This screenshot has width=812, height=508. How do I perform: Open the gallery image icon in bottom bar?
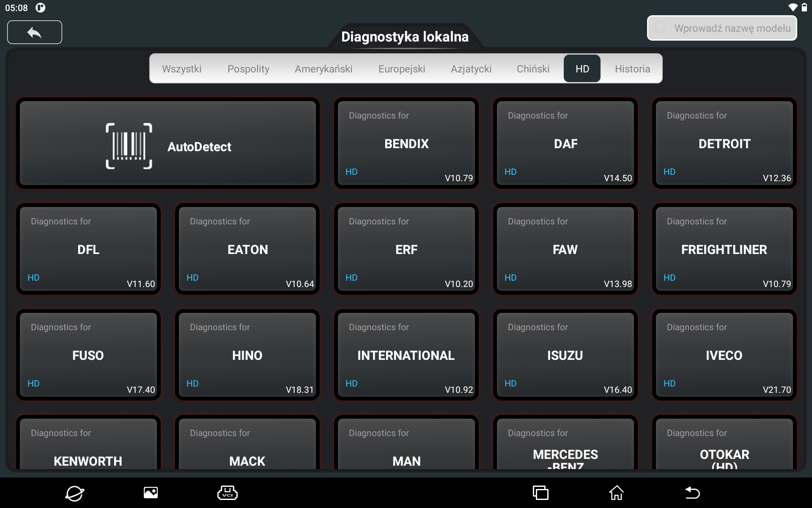click(x=151, y=493)
